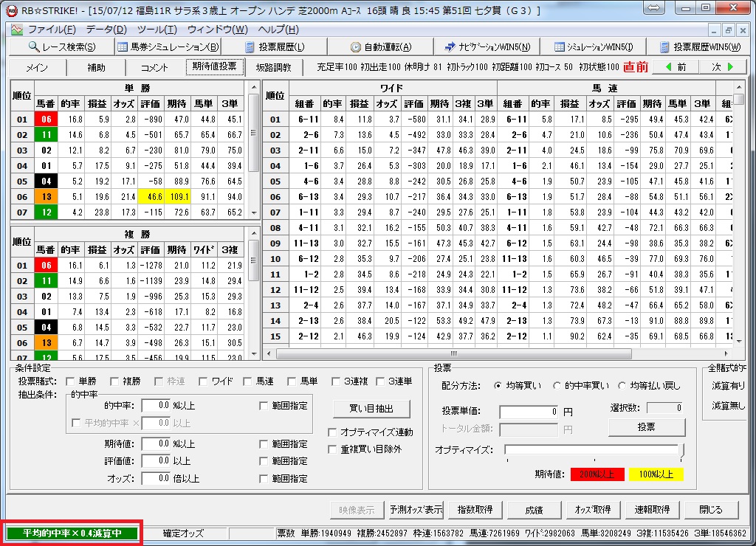Open 投票履歴(L) from the toolbar
The width and height of the screenshot is (756, 546).
(x=275, y=46)
